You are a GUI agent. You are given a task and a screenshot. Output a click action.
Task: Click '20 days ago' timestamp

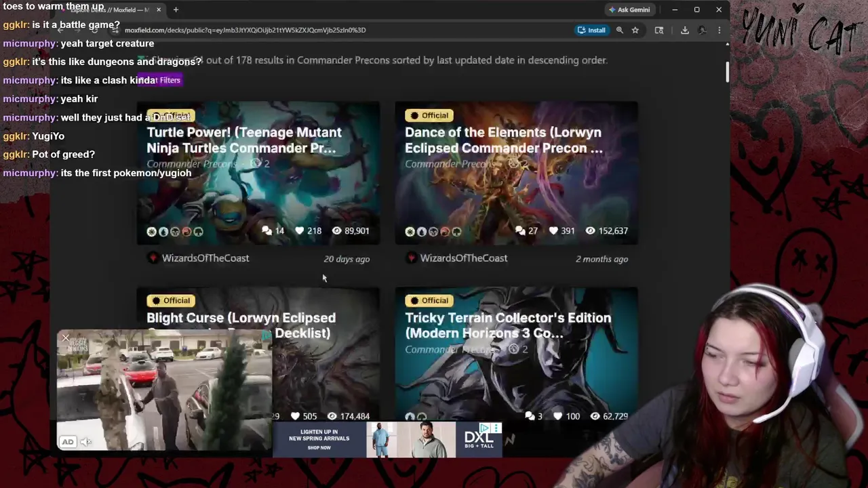click(347, 259)
